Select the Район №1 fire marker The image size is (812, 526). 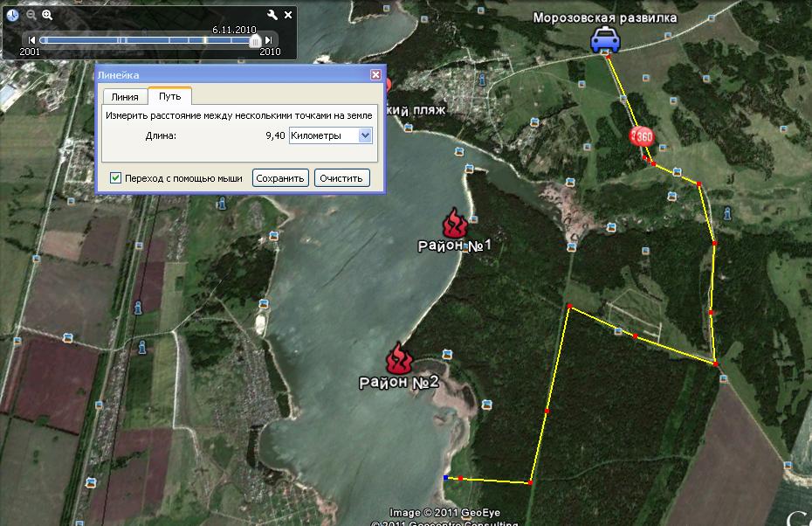[454, 224]
